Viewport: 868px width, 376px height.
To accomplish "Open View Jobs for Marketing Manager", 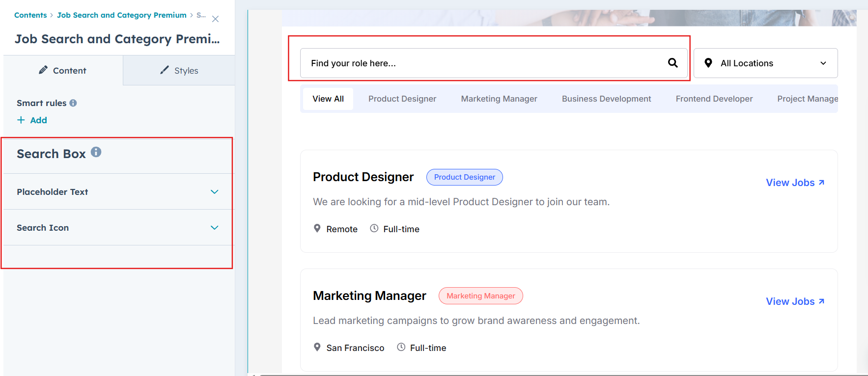I will point(795,301).
